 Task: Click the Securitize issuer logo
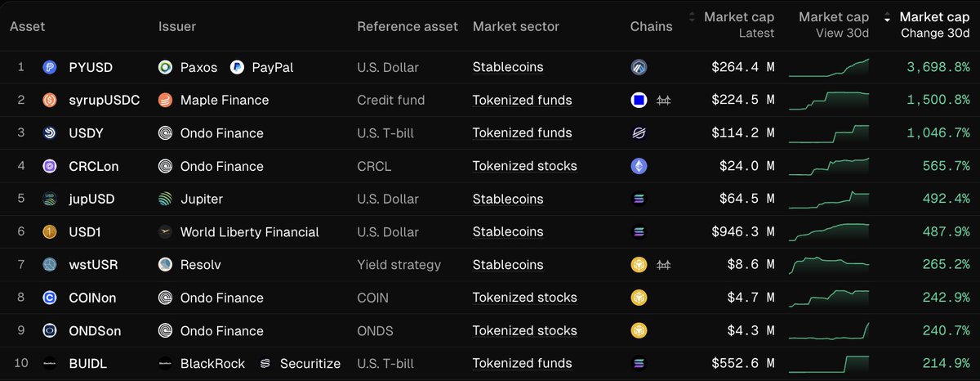[x=265, y=363]
